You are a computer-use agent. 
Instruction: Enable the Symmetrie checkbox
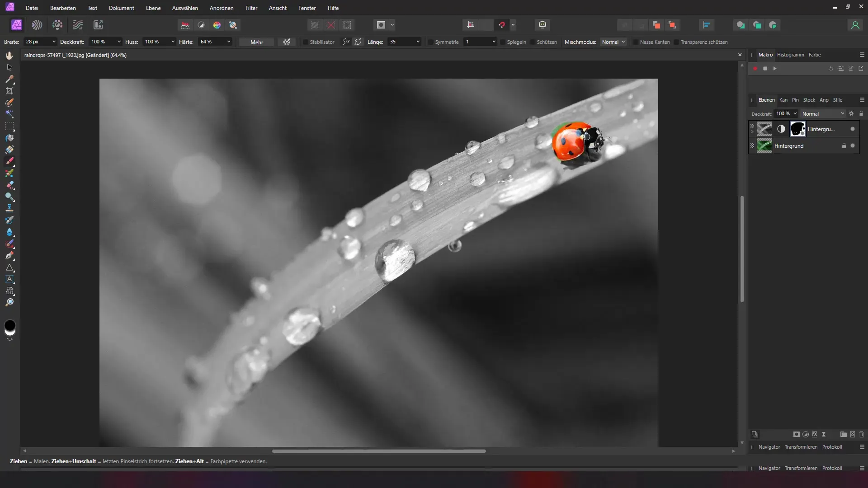click(431, 42)
